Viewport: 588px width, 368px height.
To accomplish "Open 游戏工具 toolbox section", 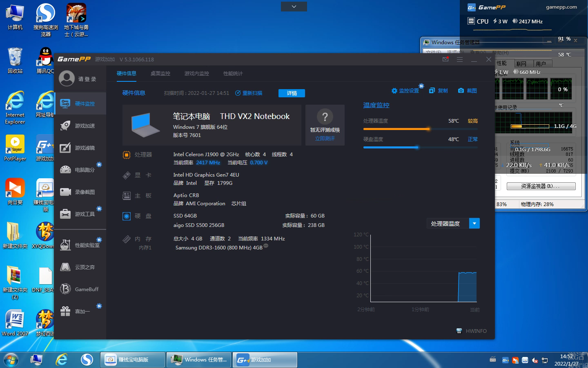I will pyautogui.click(x=80, y=214).
